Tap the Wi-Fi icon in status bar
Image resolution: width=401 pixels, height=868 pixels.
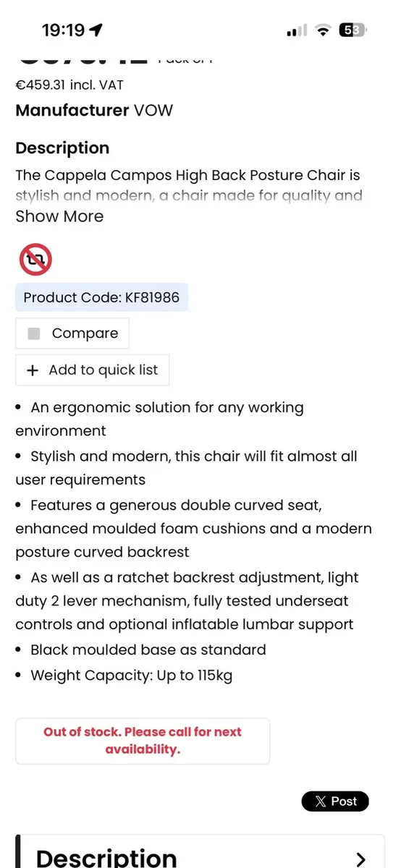[323, 30]
